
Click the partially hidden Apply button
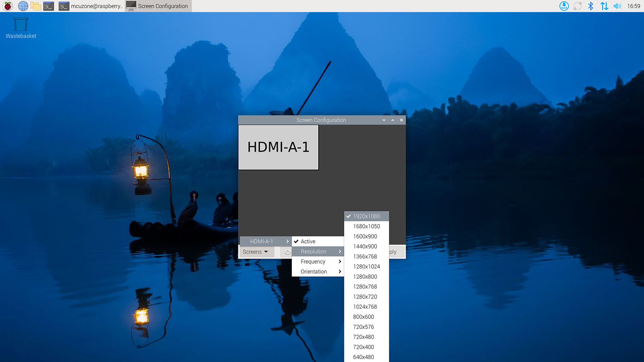point(396,252)
